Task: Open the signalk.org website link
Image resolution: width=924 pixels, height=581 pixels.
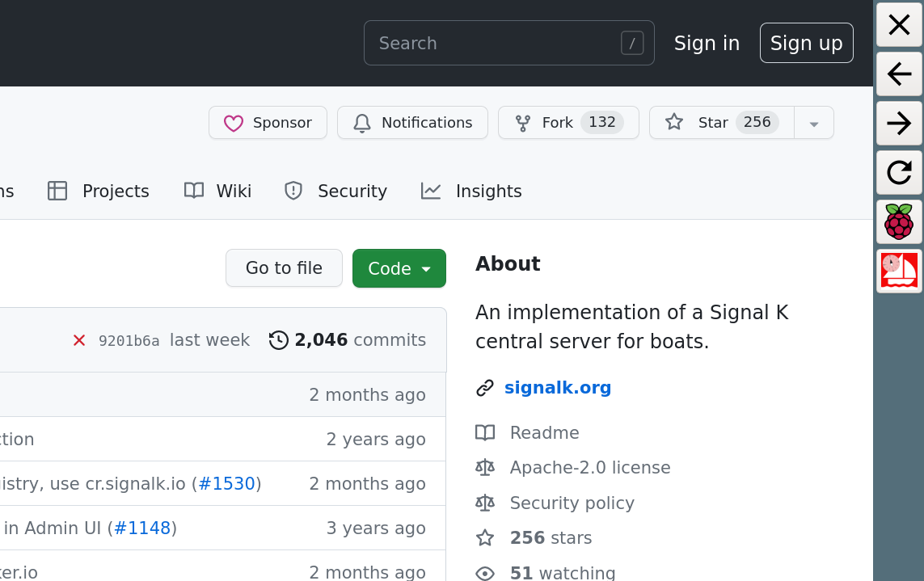Action: [558, 388]
